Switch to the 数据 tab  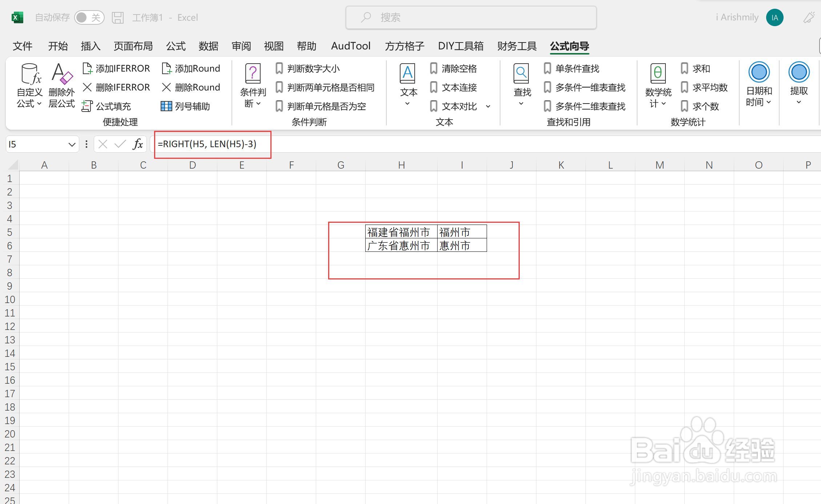(209, 46)
